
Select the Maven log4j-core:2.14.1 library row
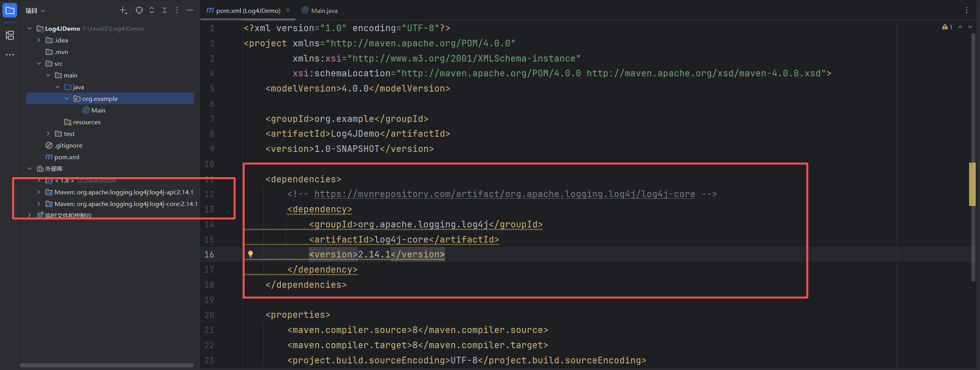pyautogui.click(x=110, y=204)
